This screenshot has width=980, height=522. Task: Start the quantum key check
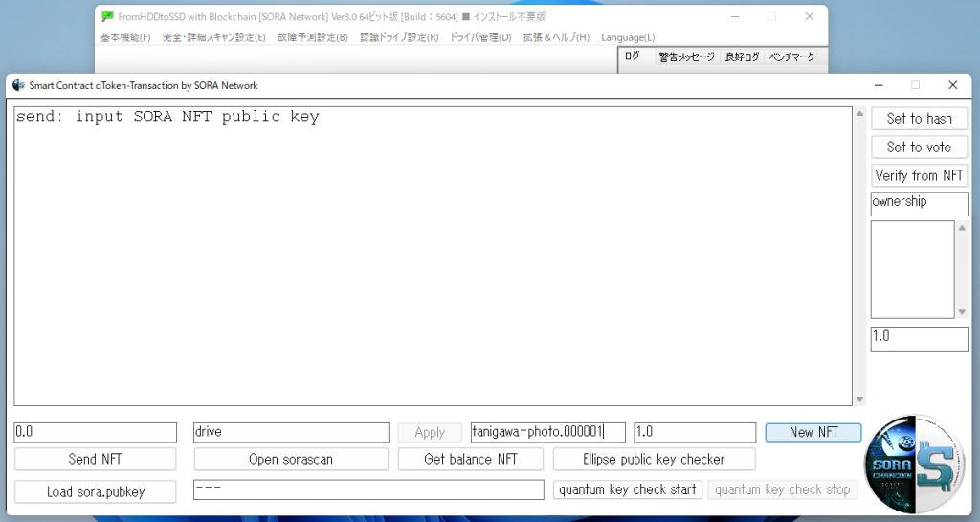[628, 489]
